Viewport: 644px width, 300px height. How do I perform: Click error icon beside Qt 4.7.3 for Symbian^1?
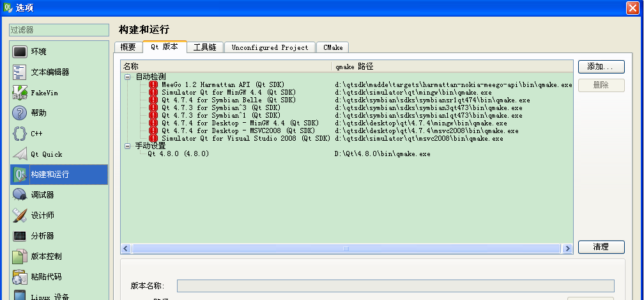153,116
